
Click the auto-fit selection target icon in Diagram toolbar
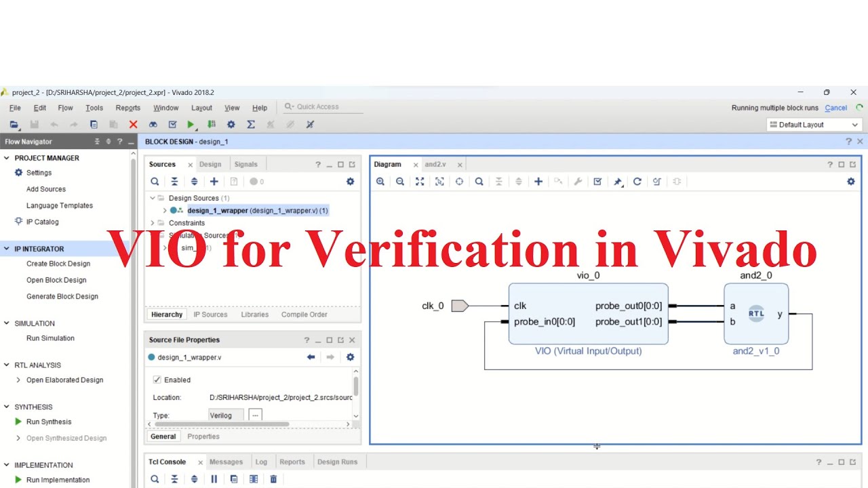[x=459, y=182]
